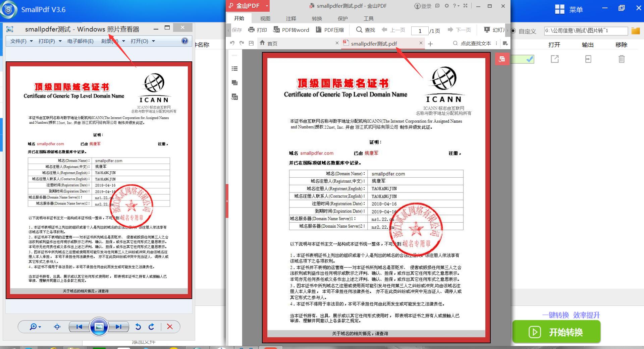Screen dimensions: 644x349
Task: Fit image to window in Photo Viewer
Action: [x=57, y=327]
